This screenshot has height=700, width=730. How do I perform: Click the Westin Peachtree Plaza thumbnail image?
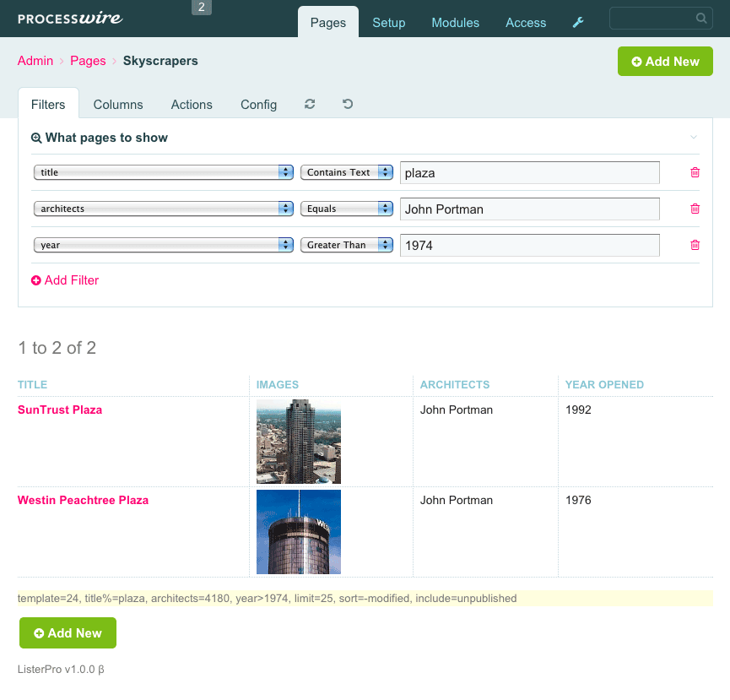[299, 532]
